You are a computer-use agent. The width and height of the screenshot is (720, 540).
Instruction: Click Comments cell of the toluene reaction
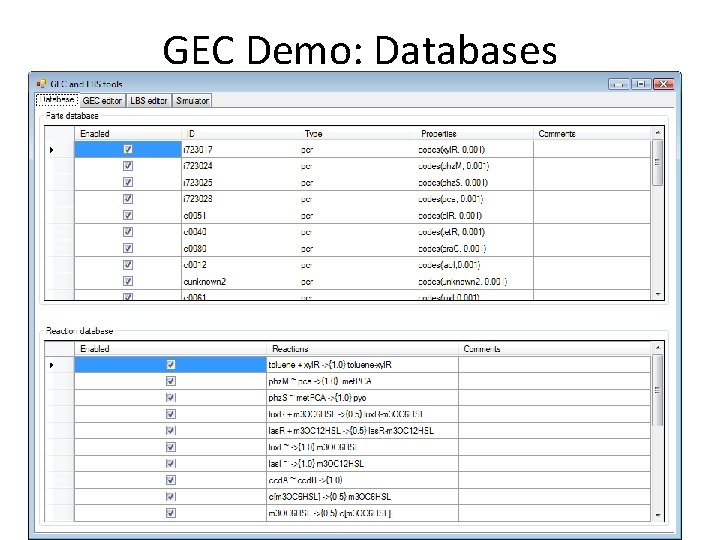554,365
